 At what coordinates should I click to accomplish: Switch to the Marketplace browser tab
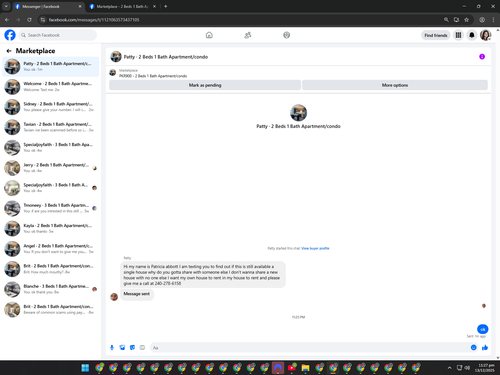coord(122,6)
